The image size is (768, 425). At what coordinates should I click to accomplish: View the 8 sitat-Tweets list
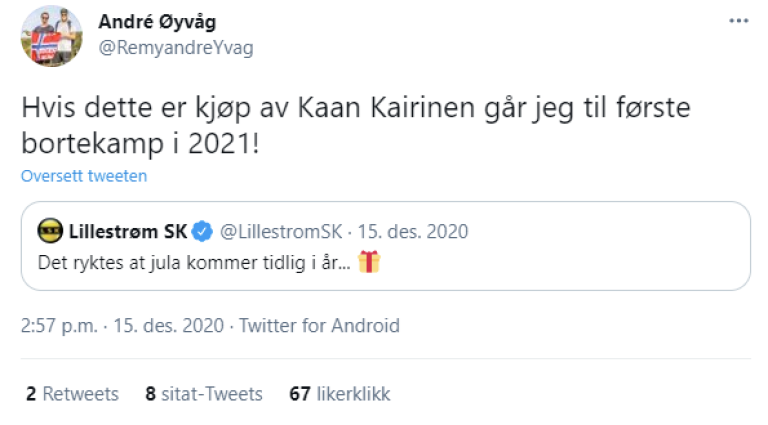204,394
